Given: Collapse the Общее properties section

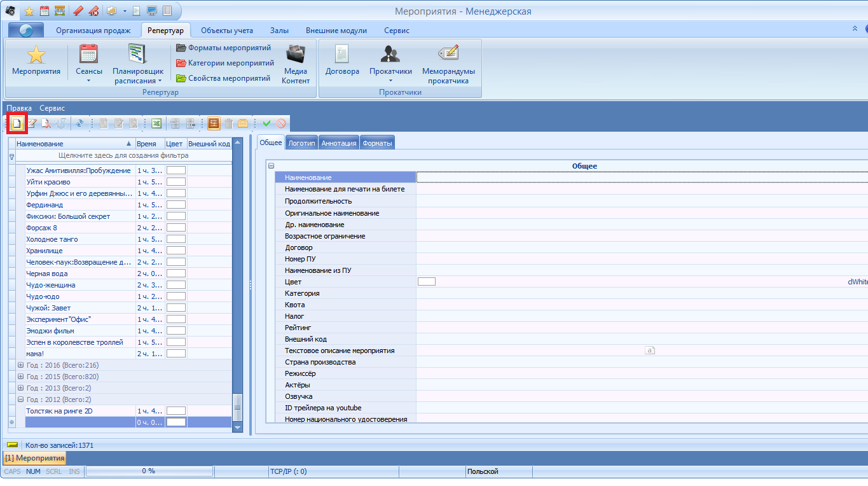Looking at the screenshot, I should (272, 166).
